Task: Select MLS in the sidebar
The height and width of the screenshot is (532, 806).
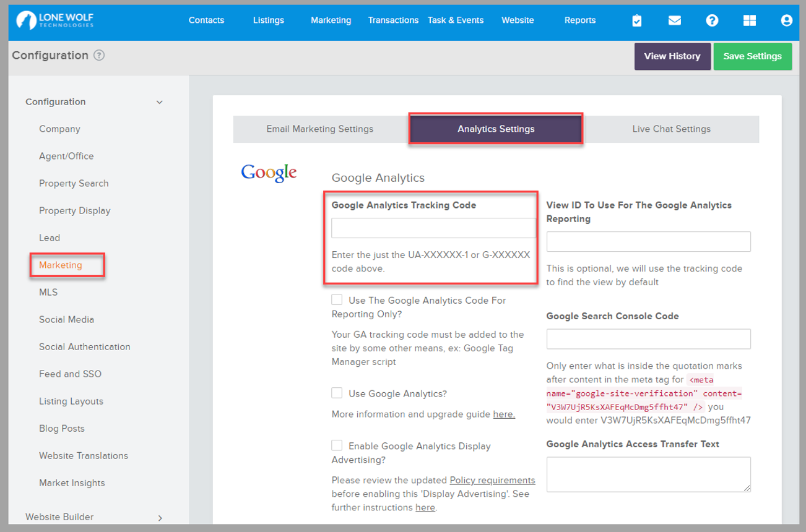Action: pyautogui.click(x=48, y=293)
